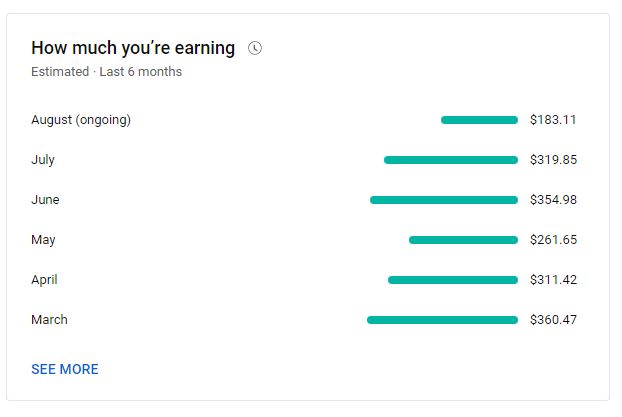Select the July month label

point(43,160)
